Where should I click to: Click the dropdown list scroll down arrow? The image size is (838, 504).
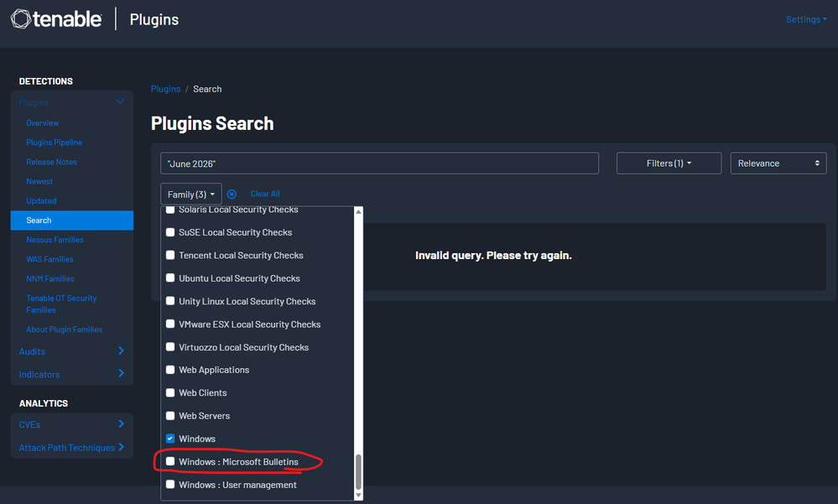click(x=359, y=496)
